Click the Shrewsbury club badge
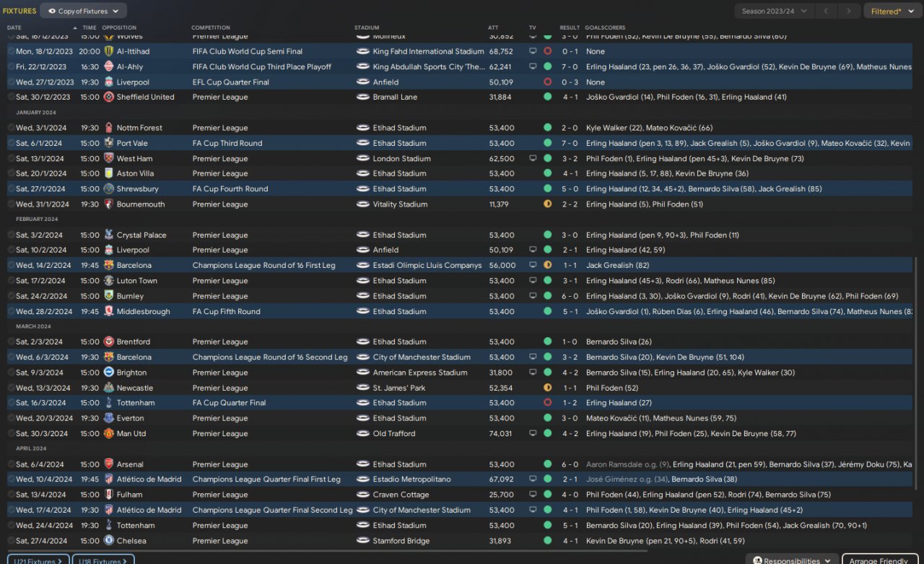This screenshot has height=564, width=924. [x=109, y=188]
